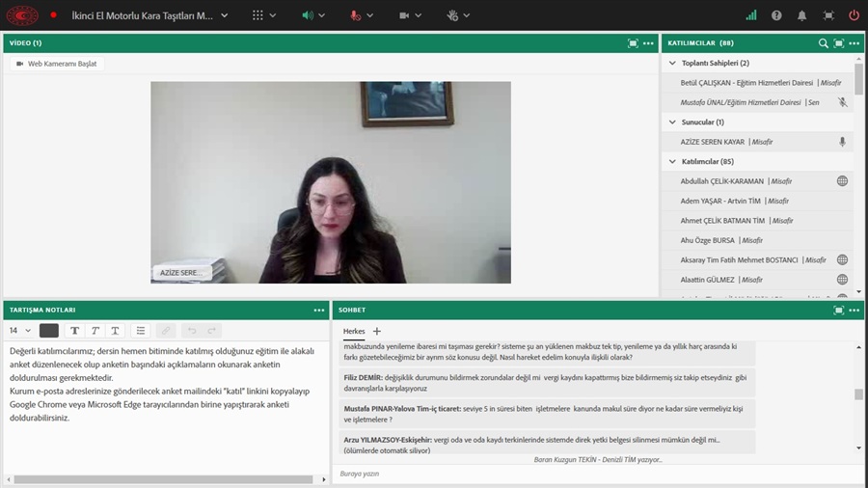Search participants with the magnifier icon

pyautogui.click(x=823, y=43)
